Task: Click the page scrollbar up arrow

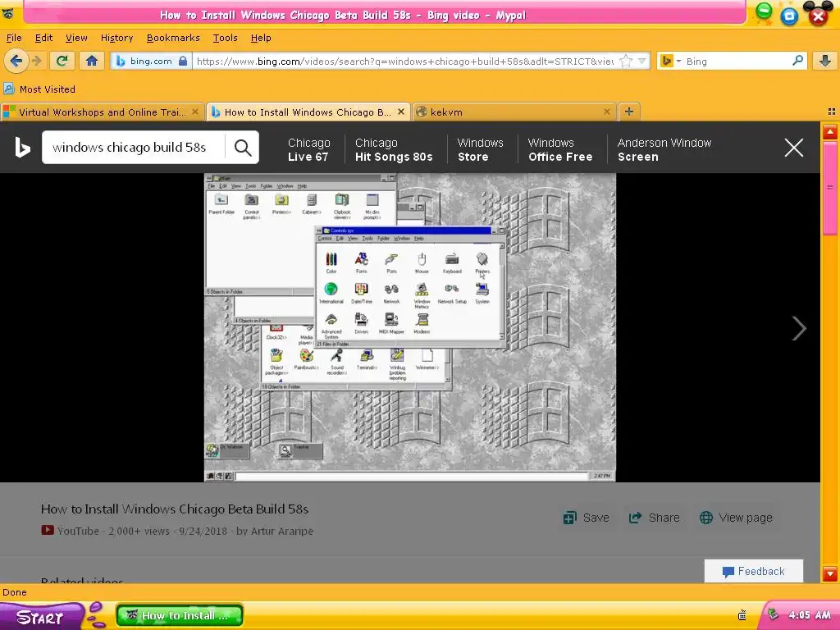Action: point(830,132)
